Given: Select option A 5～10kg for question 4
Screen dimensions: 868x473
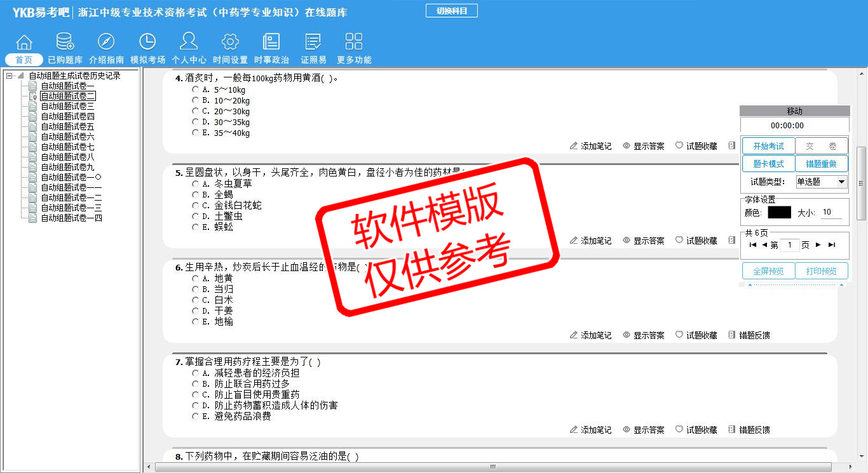Looking at the screenshot, I should (x=196, y=90).
